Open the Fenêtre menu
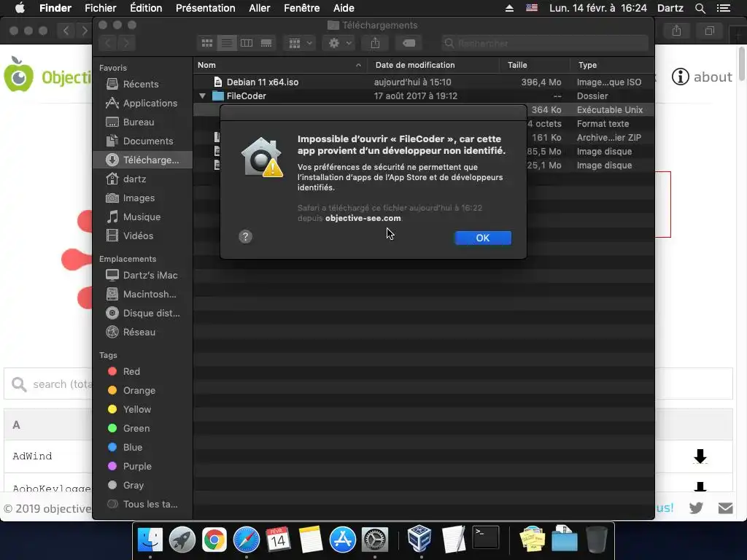Screen dimensions: 747x560 tap(301, 8)
